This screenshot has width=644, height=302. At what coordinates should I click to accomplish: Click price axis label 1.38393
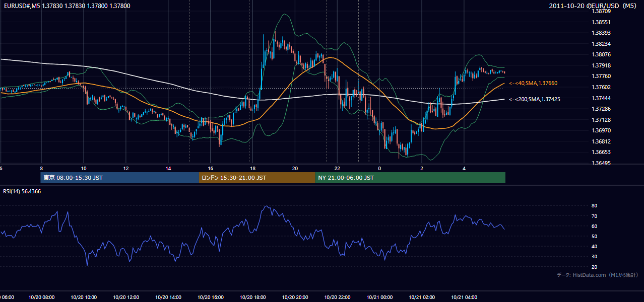pyautogui.click(x=602, y=33)
